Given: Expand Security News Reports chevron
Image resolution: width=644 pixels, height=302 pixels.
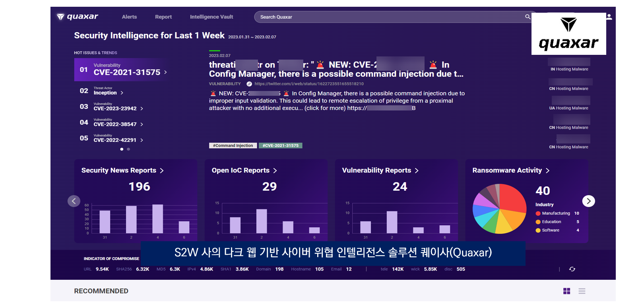Looking at the screenshot, I should click(162, 170).
